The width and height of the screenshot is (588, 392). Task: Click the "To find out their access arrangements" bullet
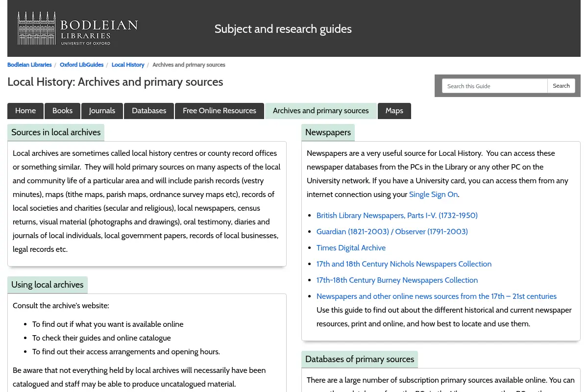click(x=126, y=352)
